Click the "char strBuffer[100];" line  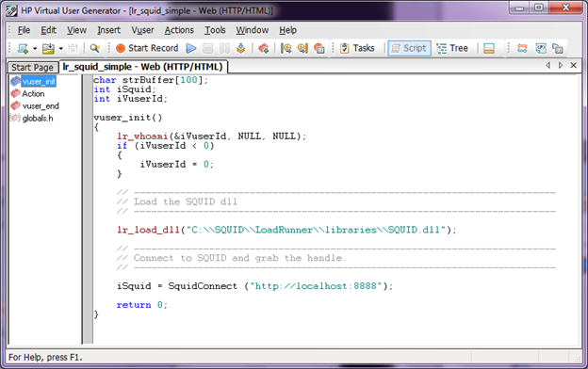pyautogui.click(x=151, y=80)
